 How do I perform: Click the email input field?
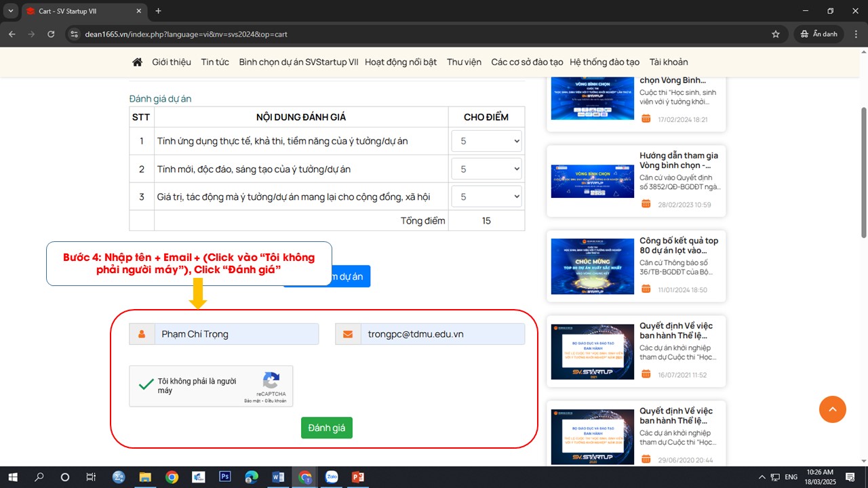[x=442, y=334]
